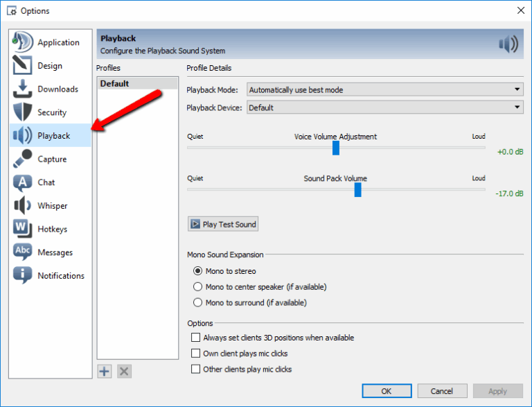
Task: Click the Playback speaker icon in sidebar
Action: (x=22, y=135)
